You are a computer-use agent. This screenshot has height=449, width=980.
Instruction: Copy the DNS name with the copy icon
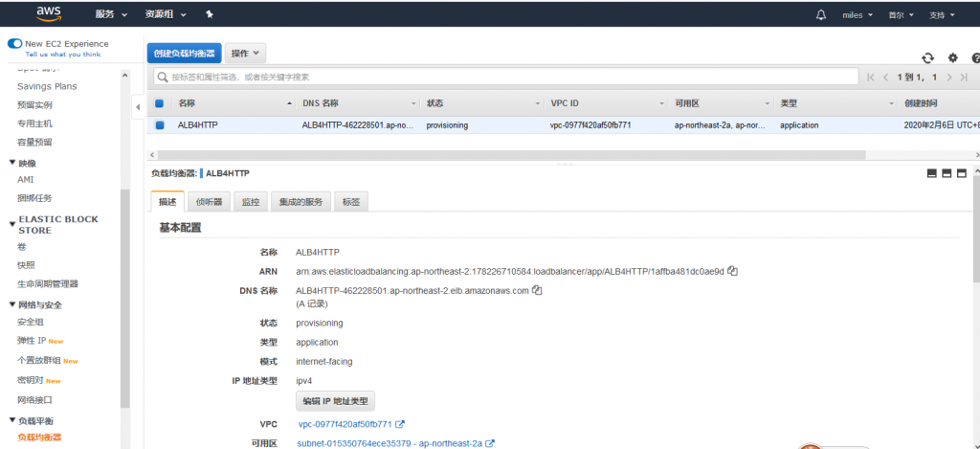[536, 290]
